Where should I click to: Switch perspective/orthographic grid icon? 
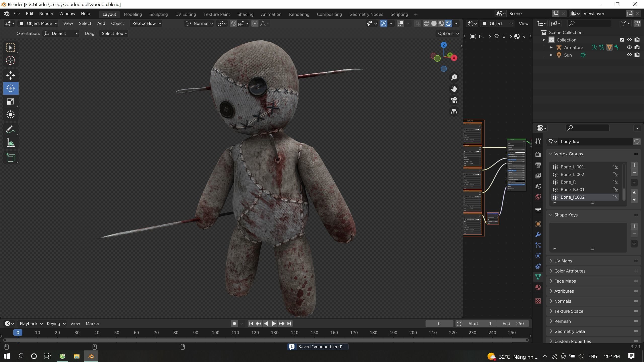[x=454, y=111]
